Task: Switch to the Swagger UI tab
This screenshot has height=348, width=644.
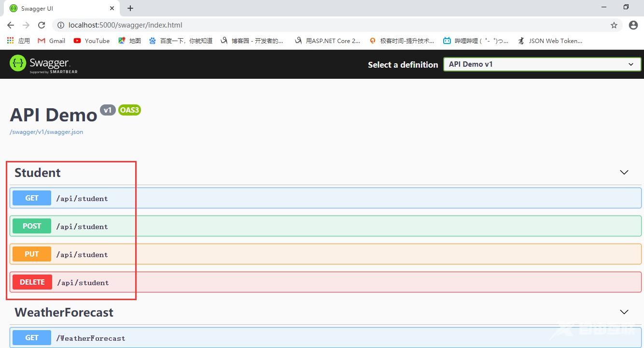Action: pos(58,8)
